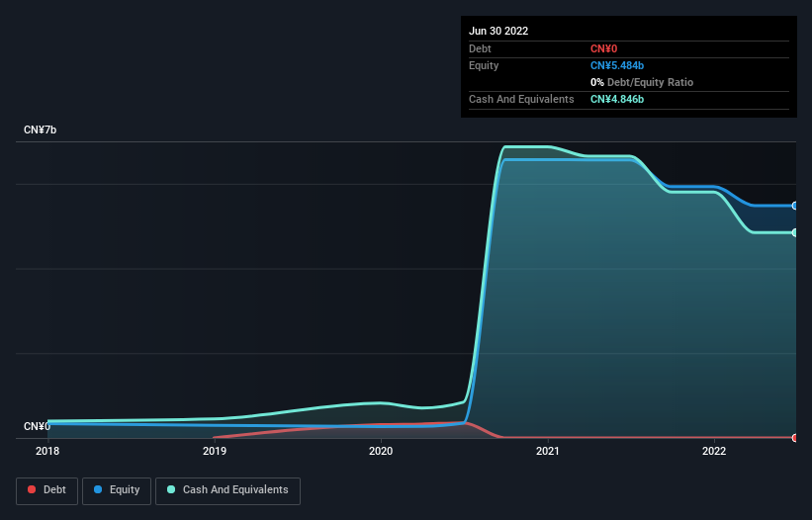This screenshot has height=520, width=812.
Task: Click the 0% Debt/Equity Ratio text
Action: (642, 82)
